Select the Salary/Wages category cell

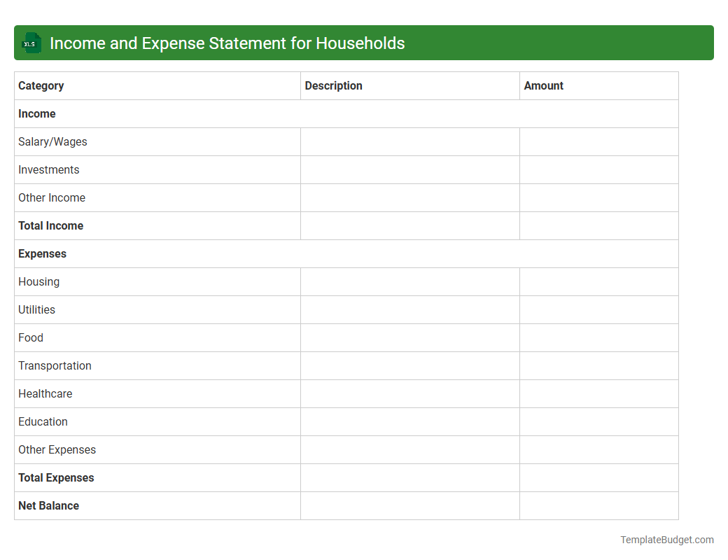coord(52,141)
